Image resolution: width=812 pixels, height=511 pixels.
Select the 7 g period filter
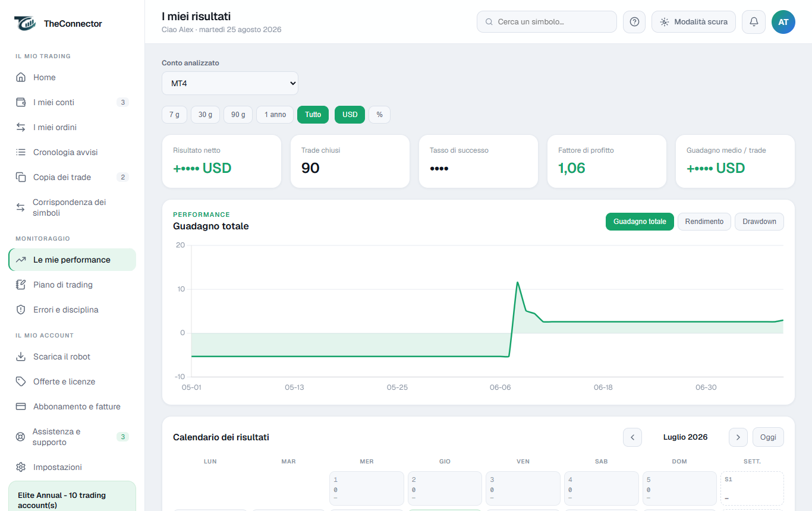click(174, 115)
